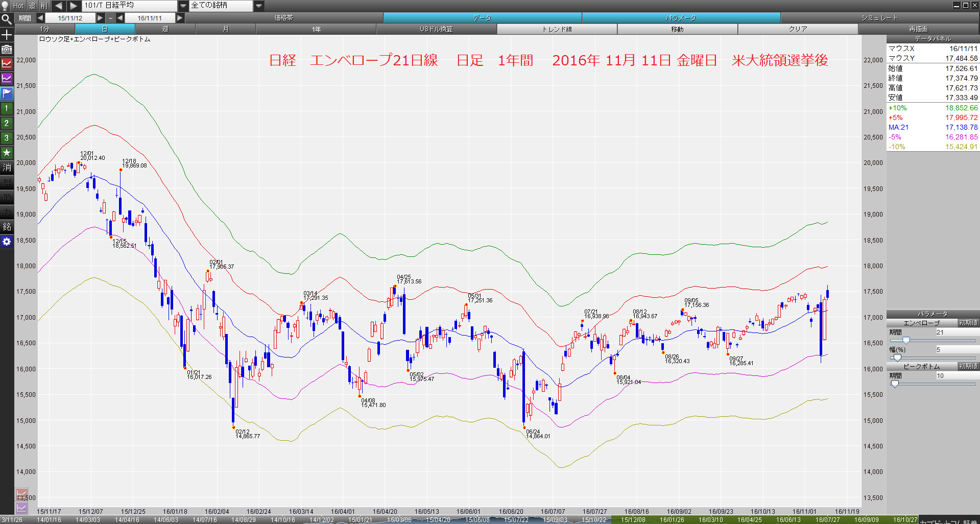The width and height of the screenshot is (980, 524).
Task: Click the クリア clear button
Action: coord(798,29)
